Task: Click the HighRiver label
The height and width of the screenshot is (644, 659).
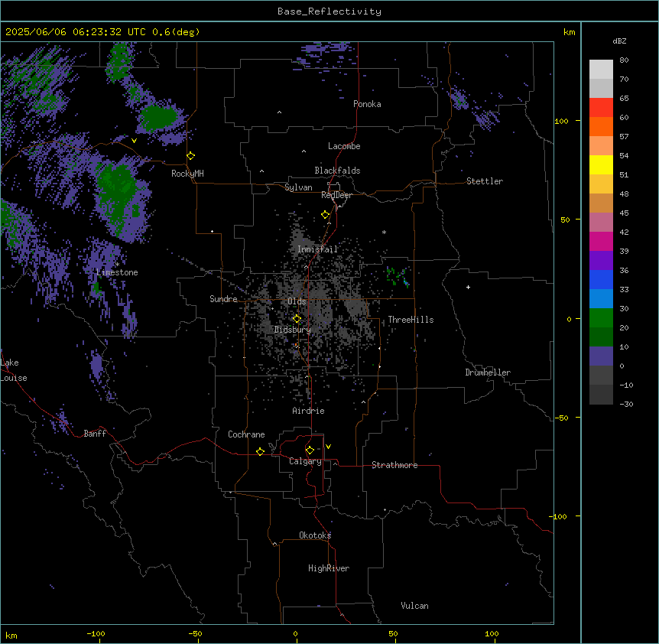Action: [x=329, y=568]
